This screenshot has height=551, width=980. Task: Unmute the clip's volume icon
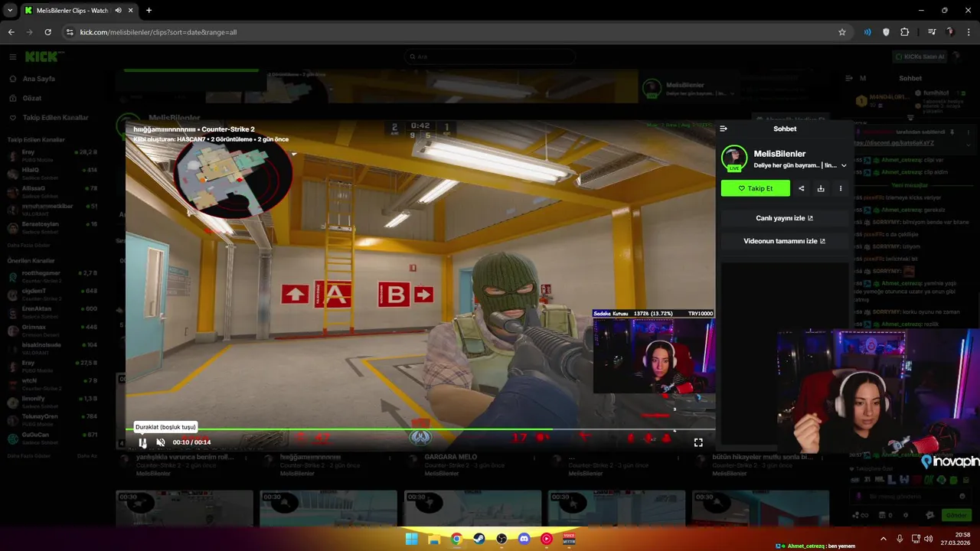pyautogui.click(x=161, y=442)
